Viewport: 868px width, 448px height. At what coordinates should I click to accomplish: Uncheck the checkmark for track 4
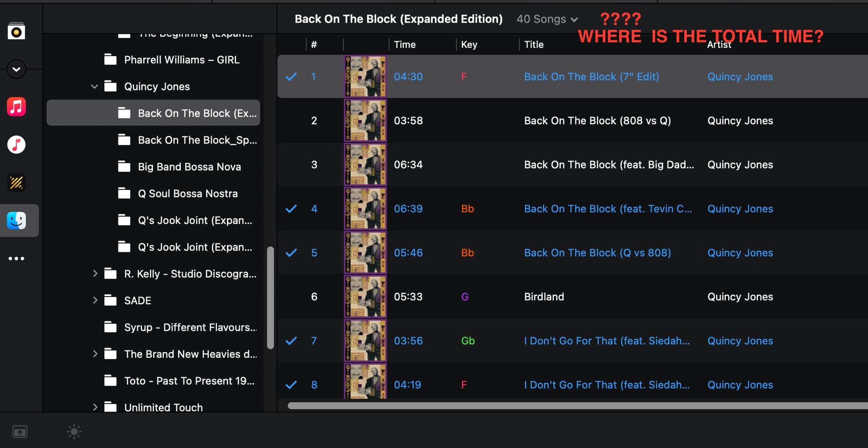click(291, 209)
